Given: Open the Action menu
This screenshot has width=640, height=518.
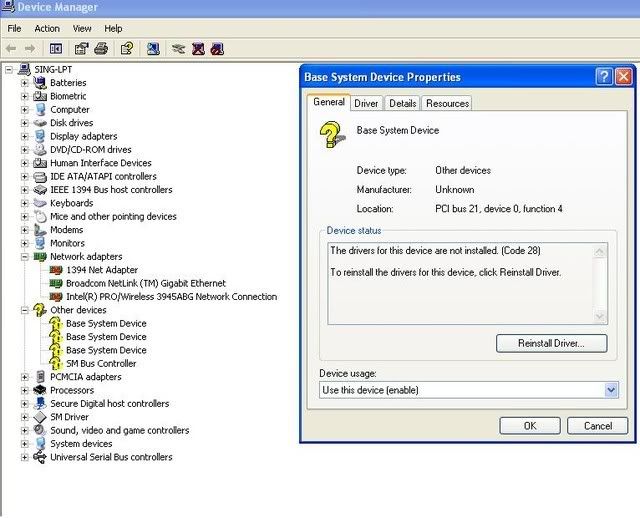Looking at the screenshot, I should pyautogui.click(x=47, y=28).
